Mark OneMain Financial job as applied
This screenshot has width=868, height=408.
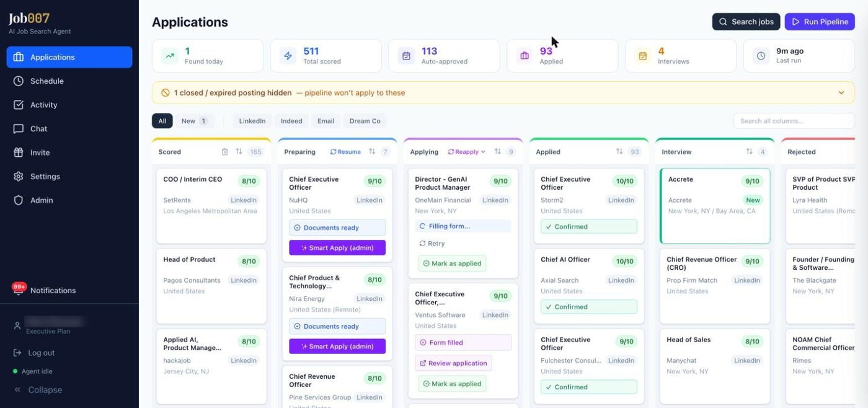click(x=452, y=264)
